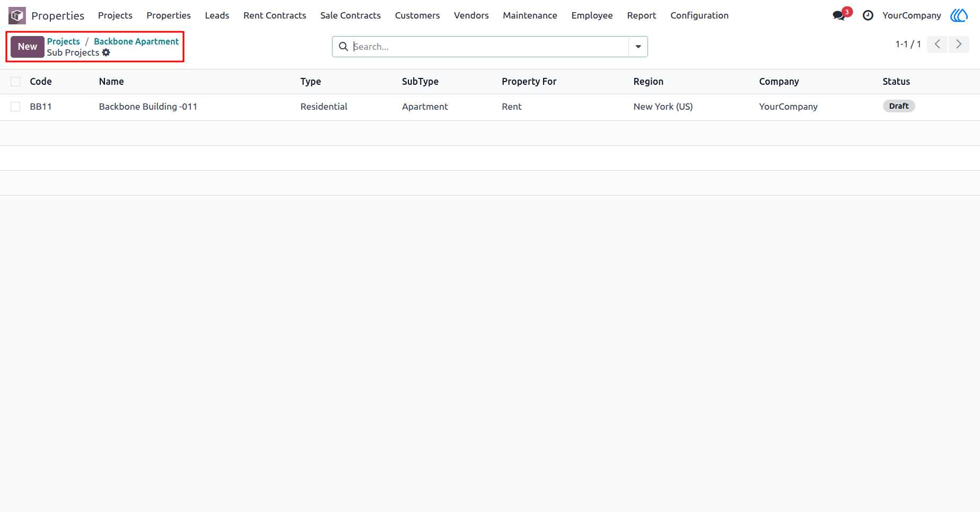Sort by the Type column header

tap(311, 82)
